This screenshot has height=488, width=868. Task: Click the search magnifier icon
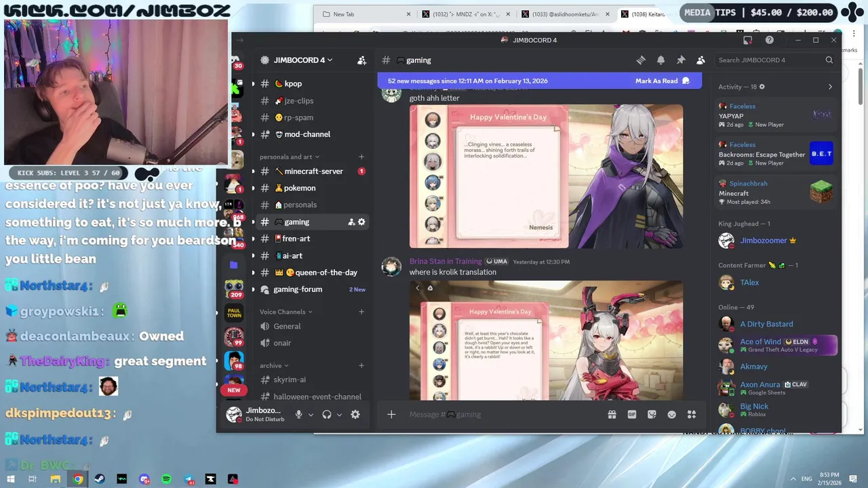829,60
